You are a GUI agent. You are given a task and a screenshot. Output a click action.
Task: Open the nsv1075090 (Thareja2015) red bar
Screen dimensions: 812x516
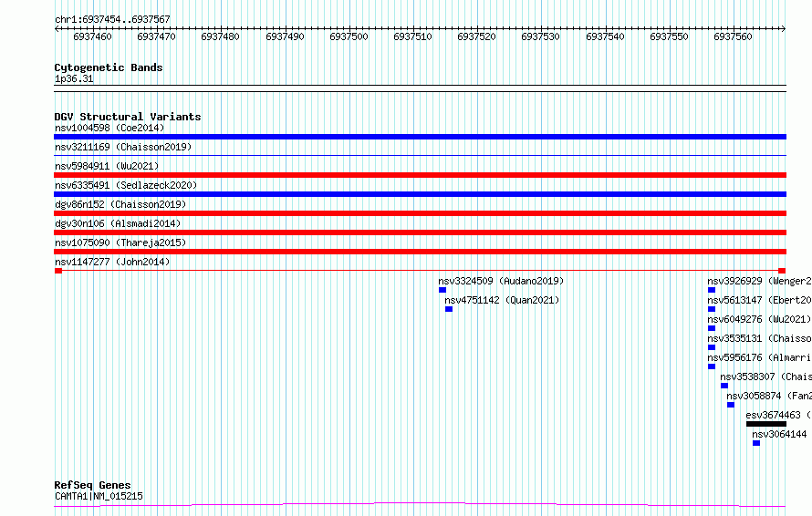click(420, 252)
